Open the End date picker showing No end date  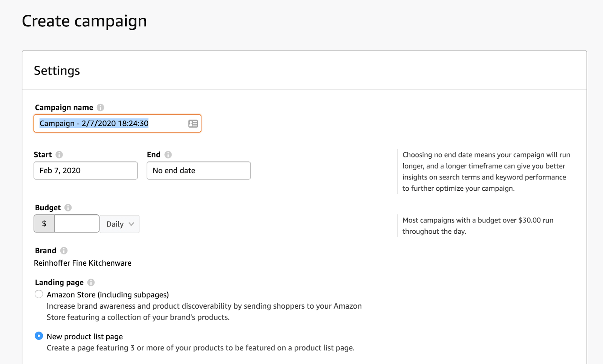tap(199, 171)
